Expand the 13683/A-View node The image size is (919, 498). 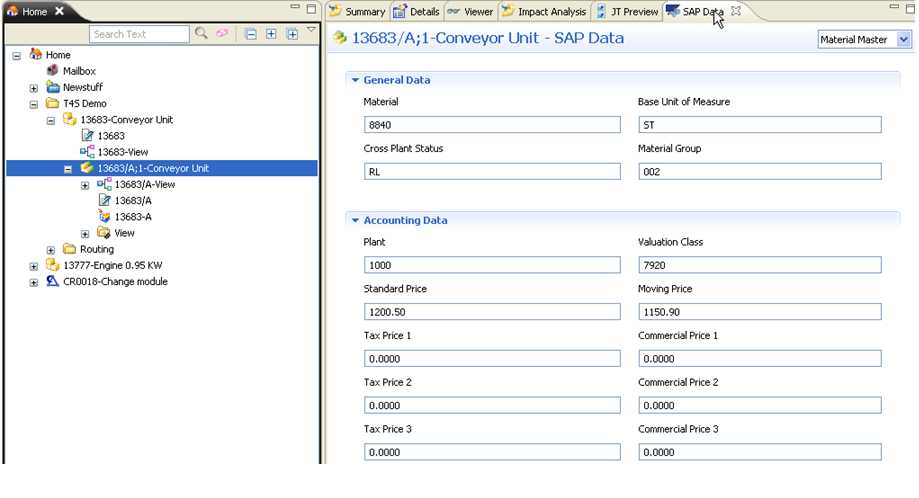[x=85, y=186]
